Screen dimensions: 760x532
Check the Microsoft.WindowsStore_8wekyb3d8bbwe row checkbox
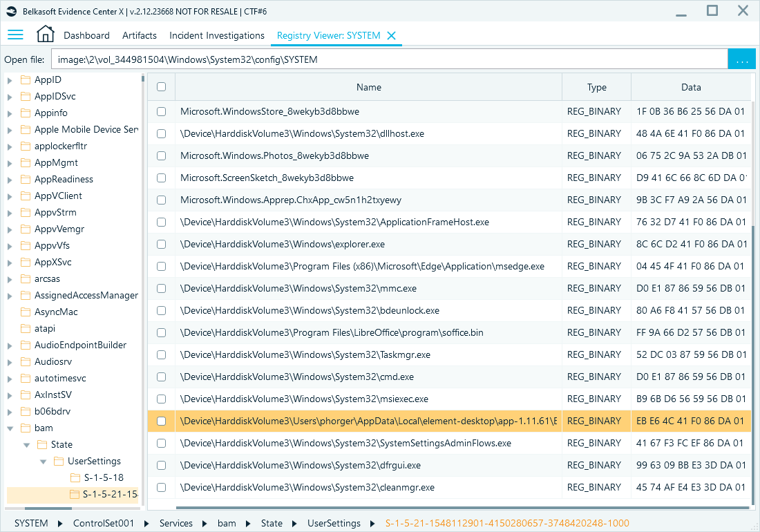coord(162,111)
